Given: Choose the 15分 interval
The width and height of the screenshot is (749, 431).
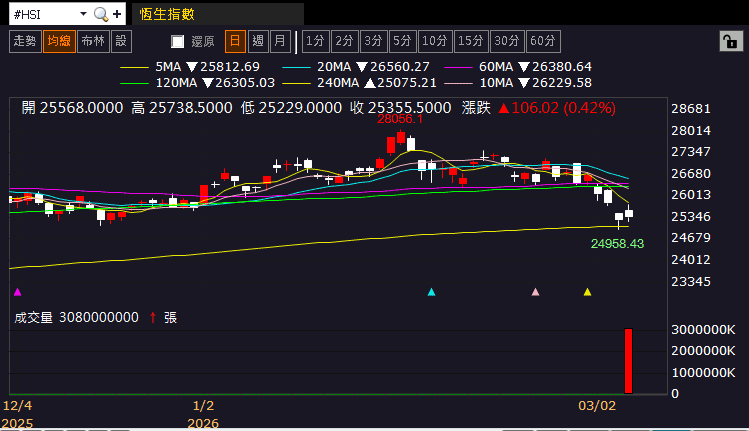Looking at the screenshot, I should (x=471, y=42).
